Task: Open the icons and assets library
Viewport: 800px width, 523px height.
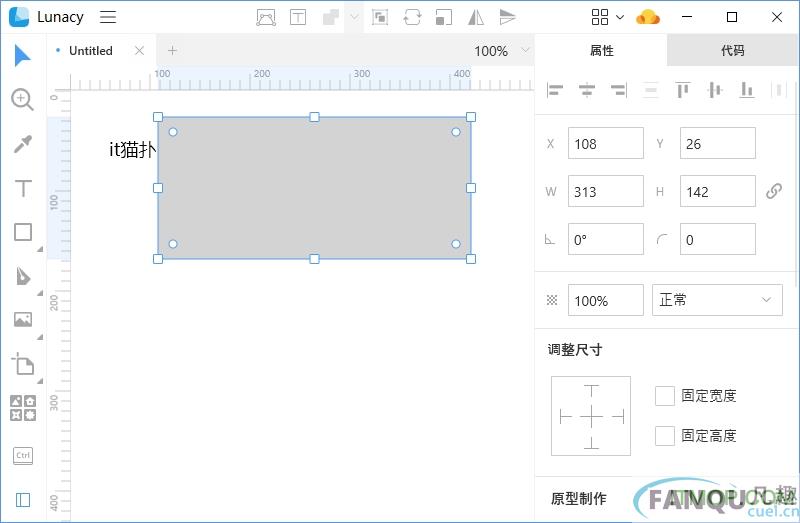Action: (x=23, y=408)
